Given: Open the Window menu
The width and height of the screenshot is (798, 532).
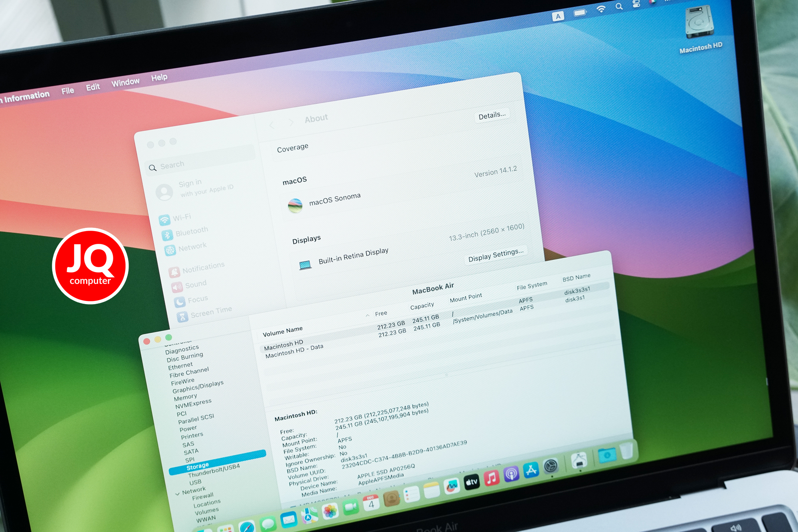Looking at the screenshot, I should (x=125, y=82).
